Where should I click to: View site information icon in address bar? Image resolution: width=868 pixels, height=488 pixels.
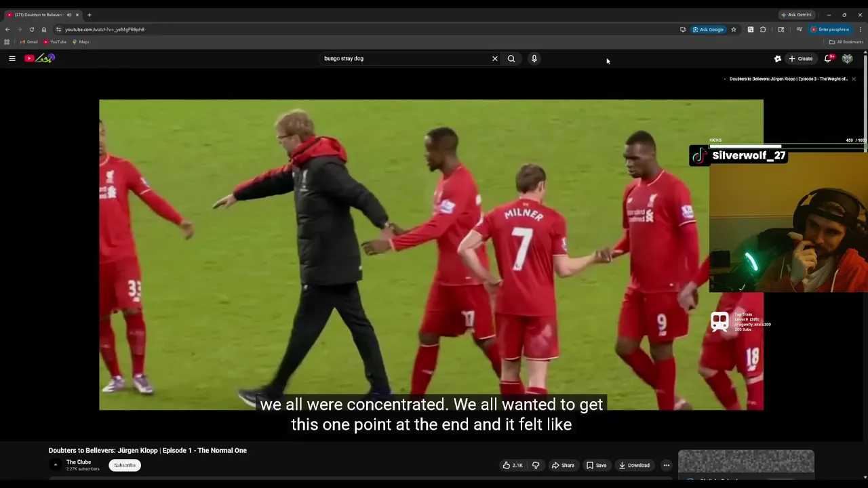pyautogui.click(x=58, y=29)
